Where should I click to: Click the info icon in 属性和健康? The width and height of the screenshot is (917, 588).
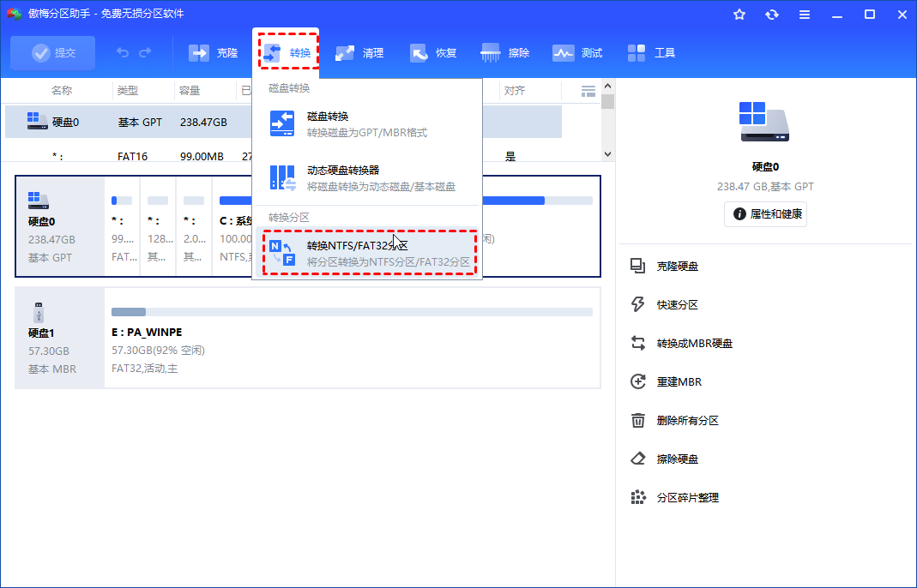pos(739,214)
